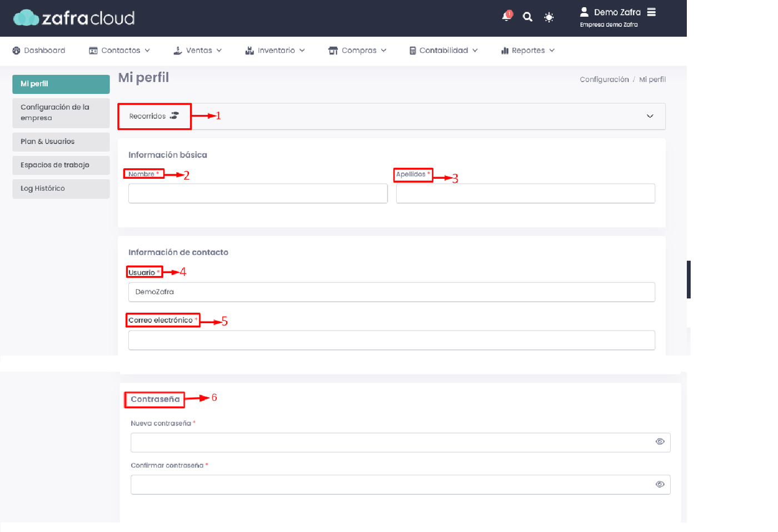Viewport: 778px width, 532px height.
Task: Click the Mi perfil breadcrumb link
Action: [652, 79]
